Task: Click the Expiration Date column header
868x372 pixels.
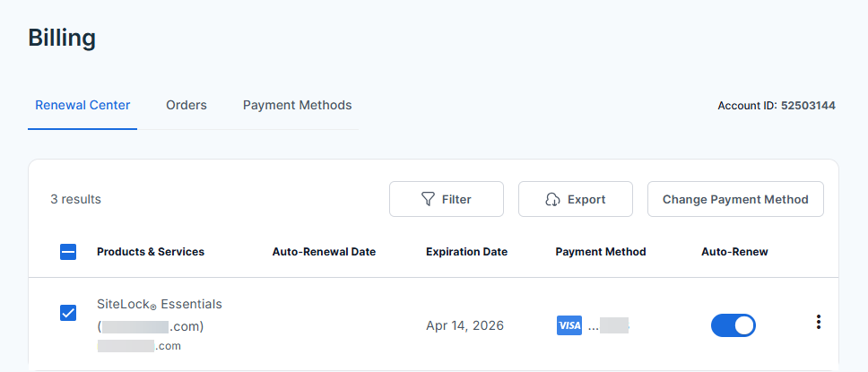Action: tap(466, 252)
